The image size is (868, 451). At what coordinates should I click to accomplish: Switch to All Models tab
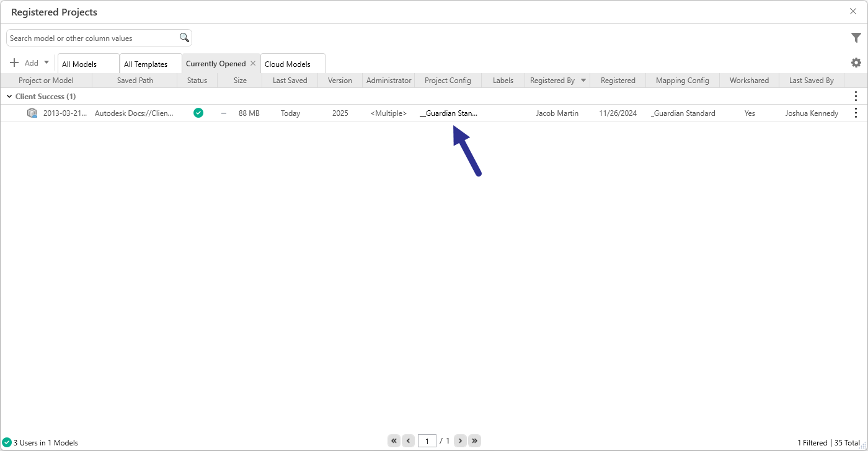point(89,64)
